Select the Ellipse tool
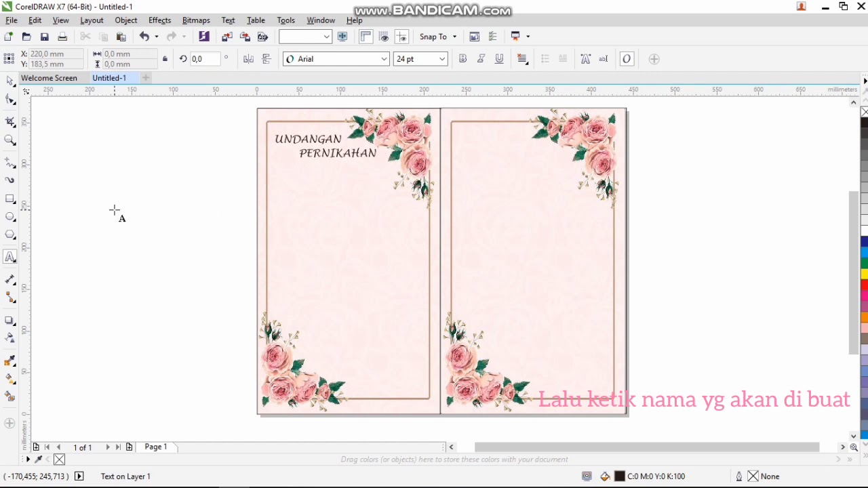This screenshot has height=488, width=868. [9, 217]
